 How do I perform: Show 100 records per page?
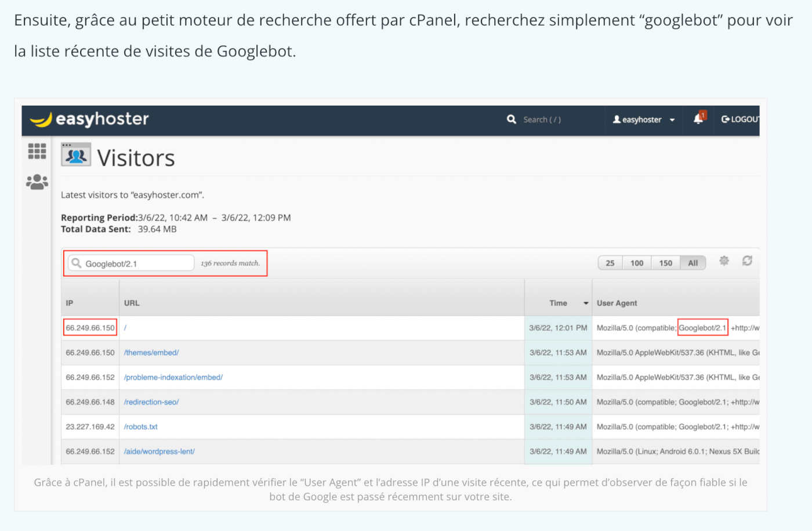click(x=637, y=263)
